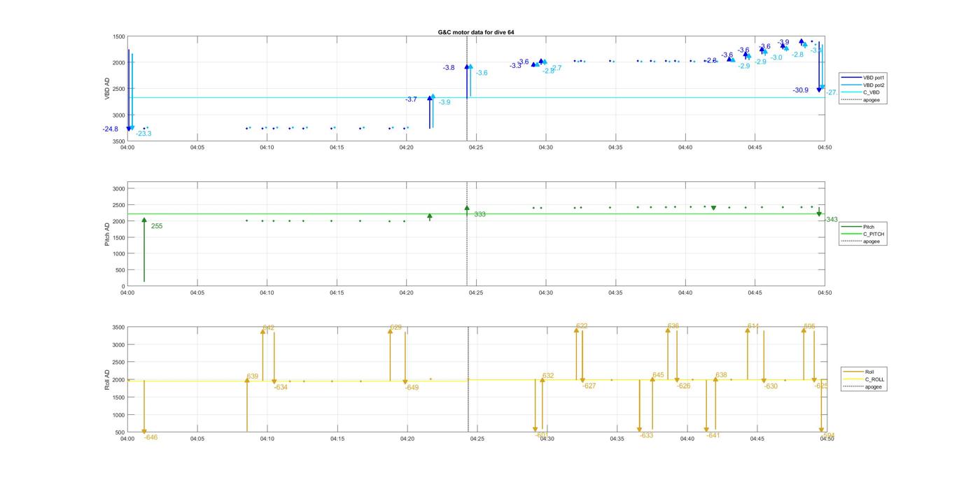The image size is (980, 485).
Task: Click the '-24.8' VBD data label
Action: tap(111, 129)
